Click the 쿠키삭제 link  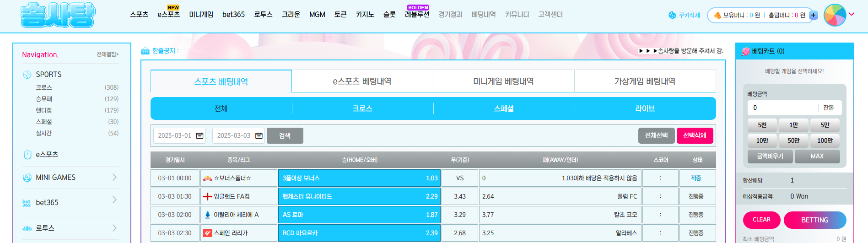click(689, 15)
